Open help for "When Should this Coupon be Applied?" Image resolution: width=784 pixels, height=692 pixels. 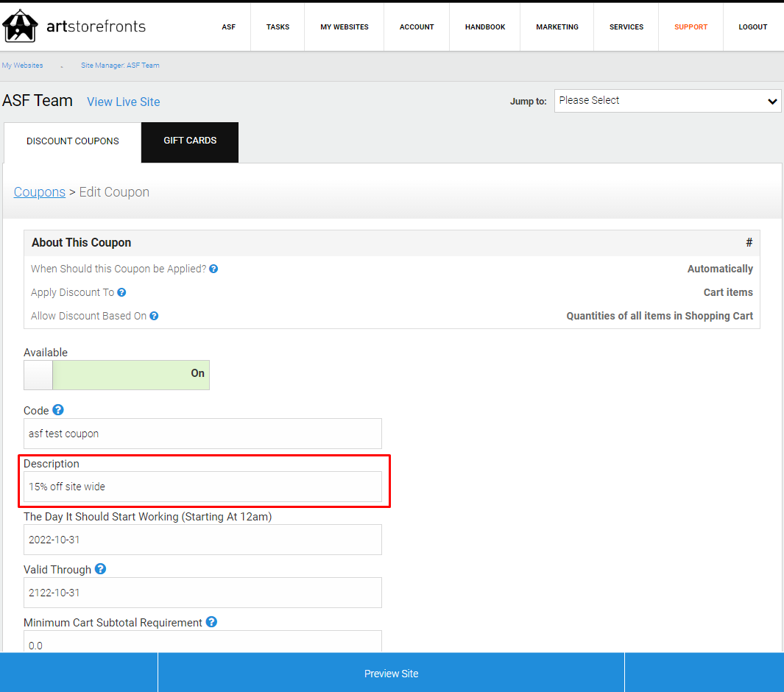point(213,269)
